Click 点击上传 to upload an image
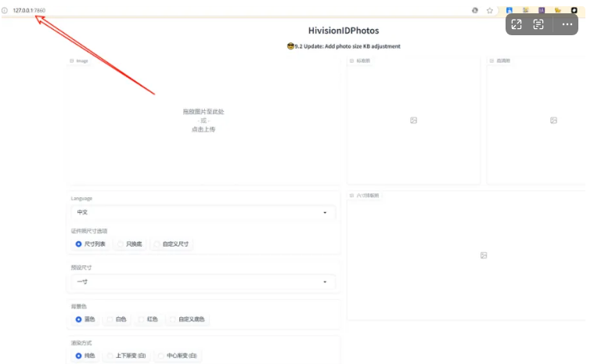Viewport: 594px width, 364px height. point(203,129)
